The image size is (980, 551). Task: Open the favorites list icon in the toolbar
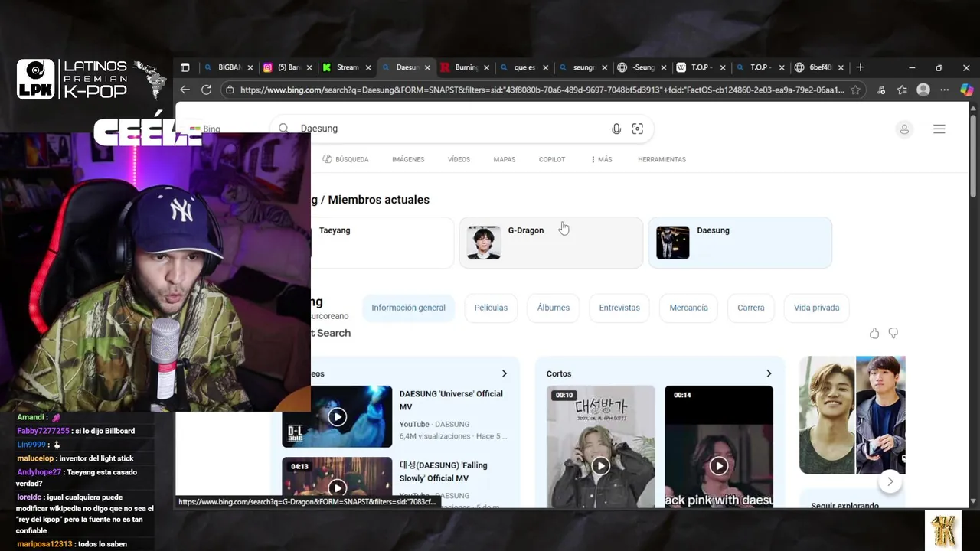902,90
